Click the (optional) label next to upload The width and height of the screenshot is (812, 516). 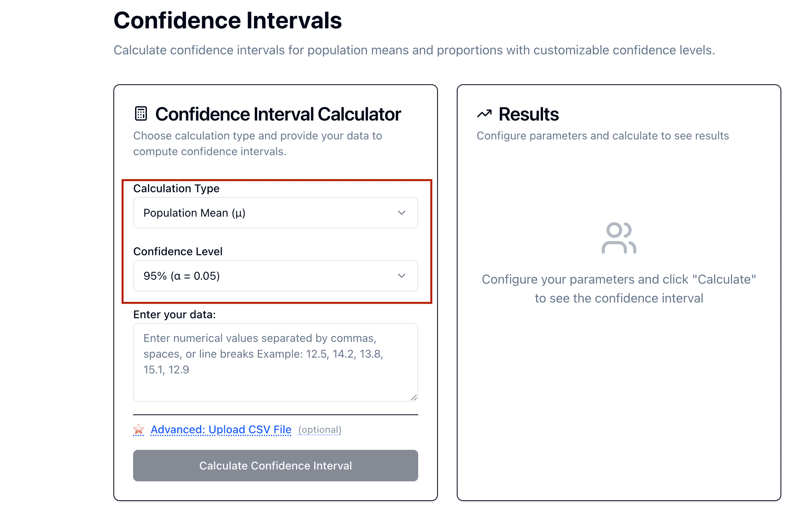click(320, 430)
